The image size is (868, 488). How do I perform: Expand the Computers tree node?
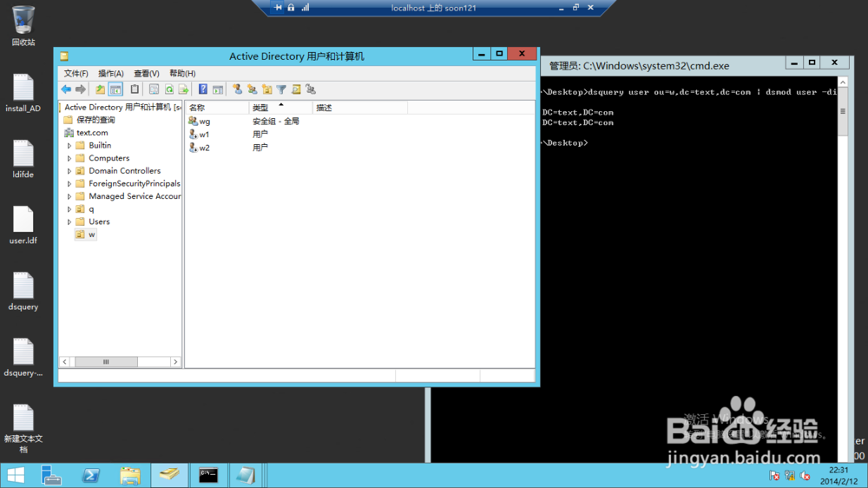point(69,158)
